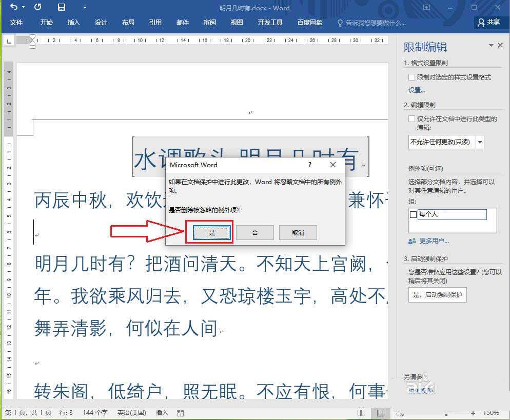Click the users icon beside 更多用户

(x=413, y=241)
